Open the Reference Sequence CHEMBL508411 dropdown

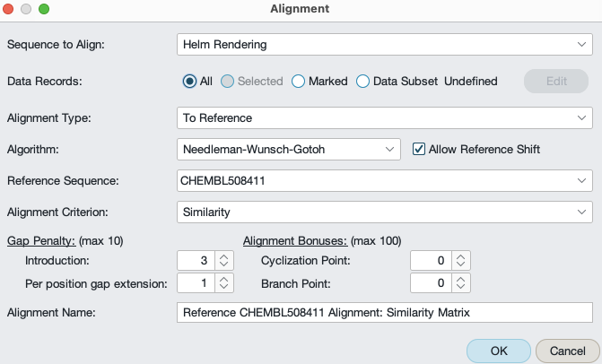click(384, 181)
